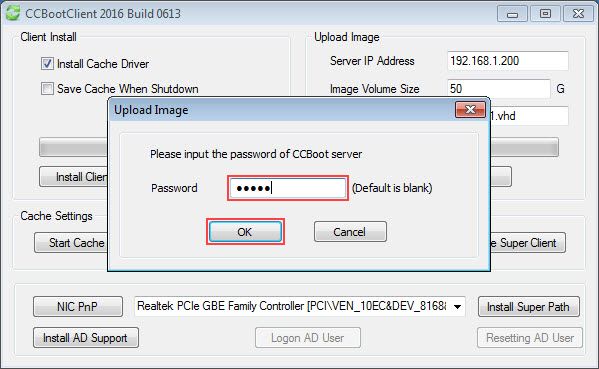This screenshot has width=599, height=369.
Task: Open the Realtek PCIe GBE Family Controller combo box
Action: pos(300,306)
